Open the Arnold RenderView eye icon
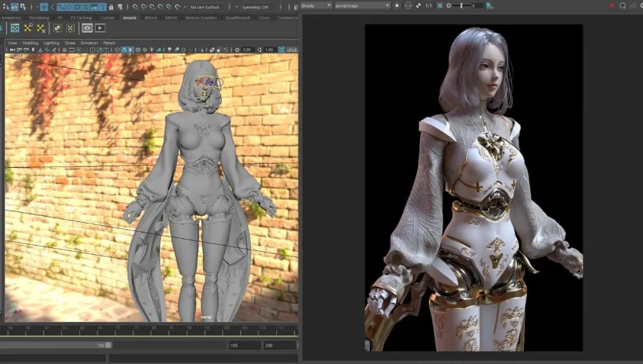The width and height of the screenshot is (643, 364). [87, 29]
